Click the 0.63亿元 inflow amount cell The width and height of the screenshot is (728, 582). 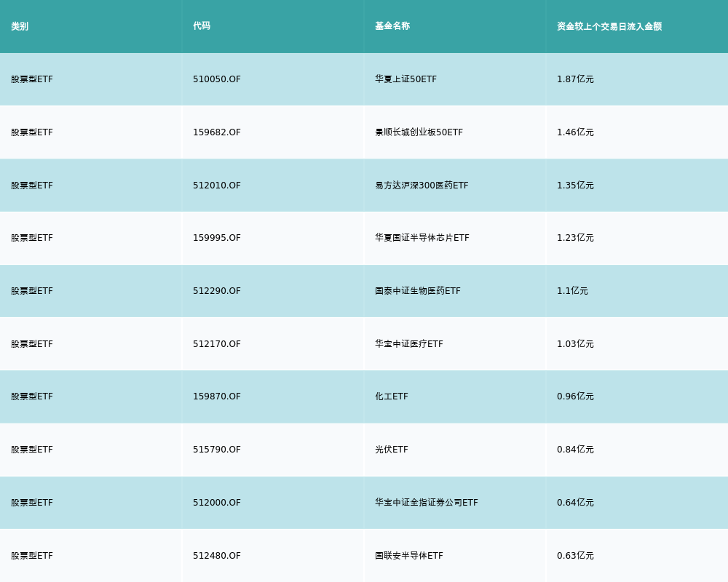click(575, 556)
